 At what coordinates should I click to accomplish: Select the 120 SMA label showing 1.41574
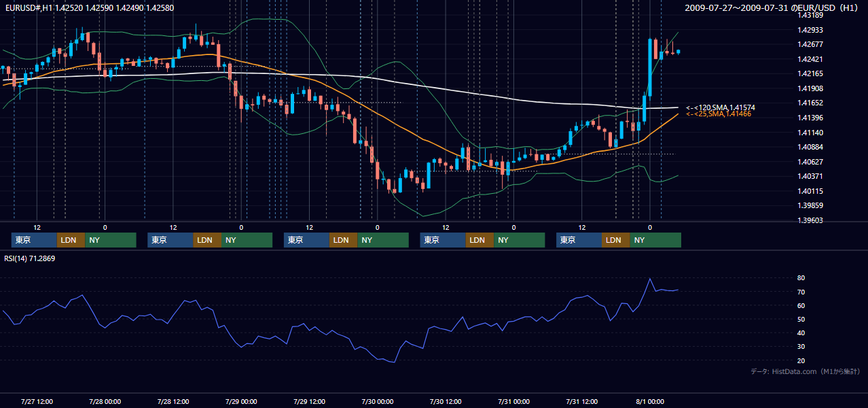click(721, 107)
